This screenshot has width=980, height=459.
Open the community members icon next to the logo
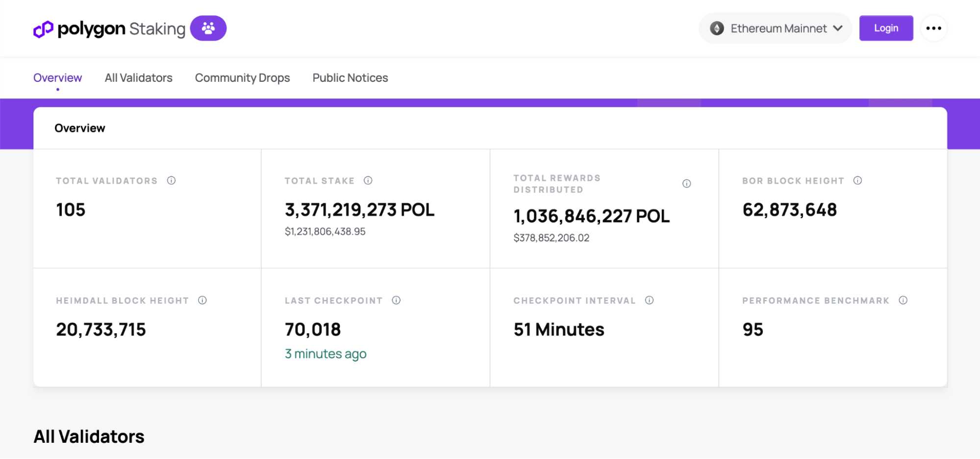click(x=208, y=28)
